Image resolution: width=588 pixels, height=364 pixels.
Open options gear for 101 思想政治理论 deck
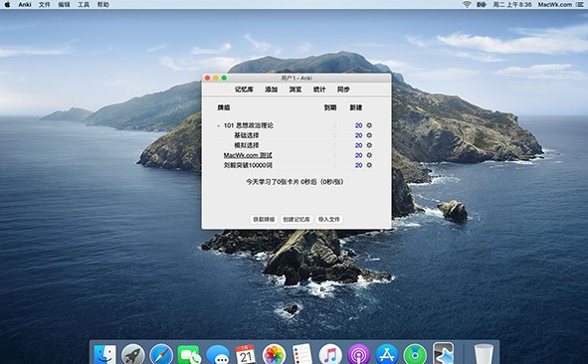369,125
